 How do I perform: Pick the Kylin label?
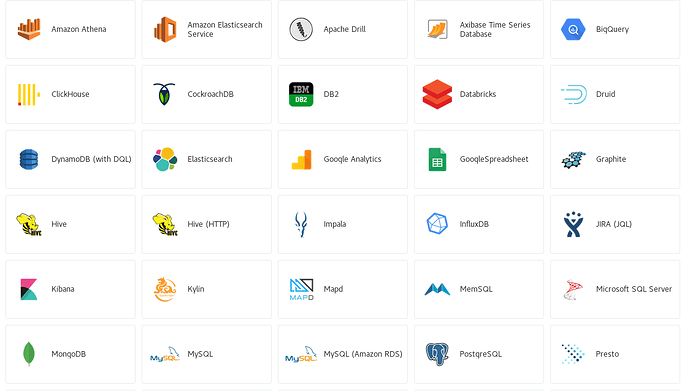(x=196, y=289)
